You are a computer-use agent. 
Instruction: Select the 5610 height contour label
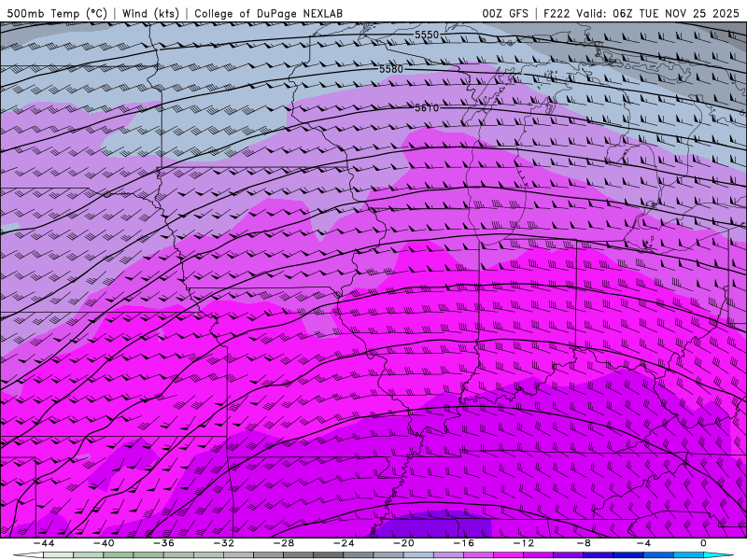click(427, 107)
